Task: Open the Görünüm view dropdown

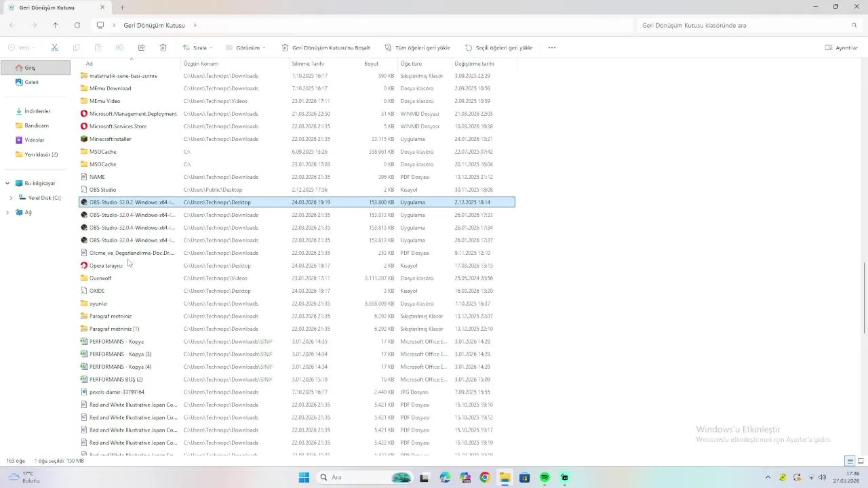Action: click(x=245, y=48)
